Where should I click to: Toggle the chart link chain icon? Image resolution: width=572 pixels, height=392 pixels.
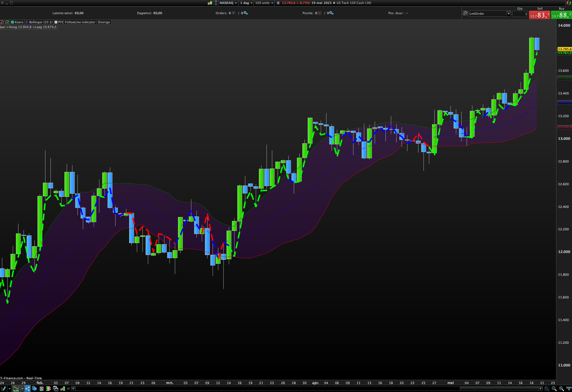point(216,3)
